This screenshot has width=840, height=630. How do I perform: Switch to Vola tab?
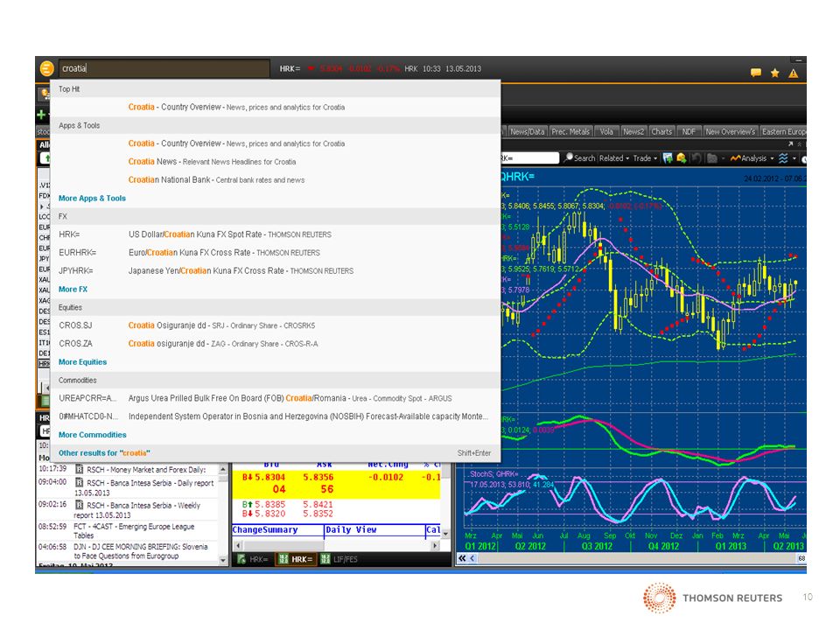[605, 131]
